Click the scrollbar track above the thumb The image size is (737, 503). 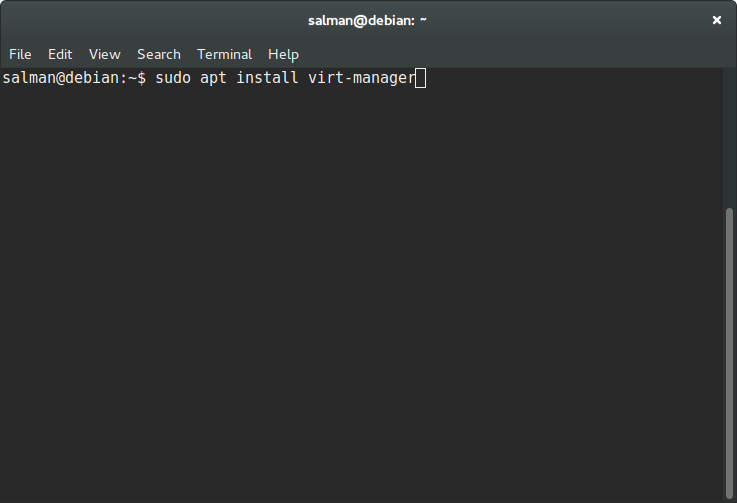(x=729, y=137)
